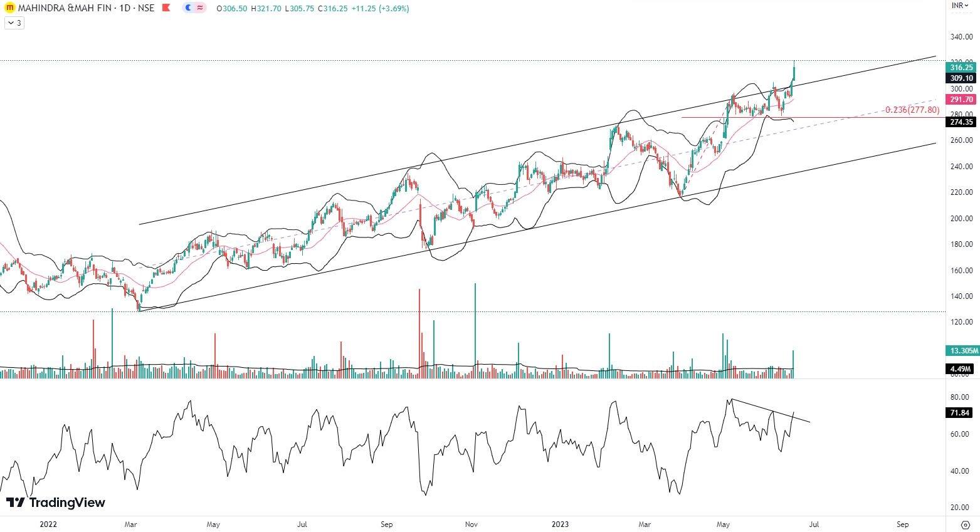
Task: Click the +11.25 (+3.69%) change text
Action: [x=380, y=9]
